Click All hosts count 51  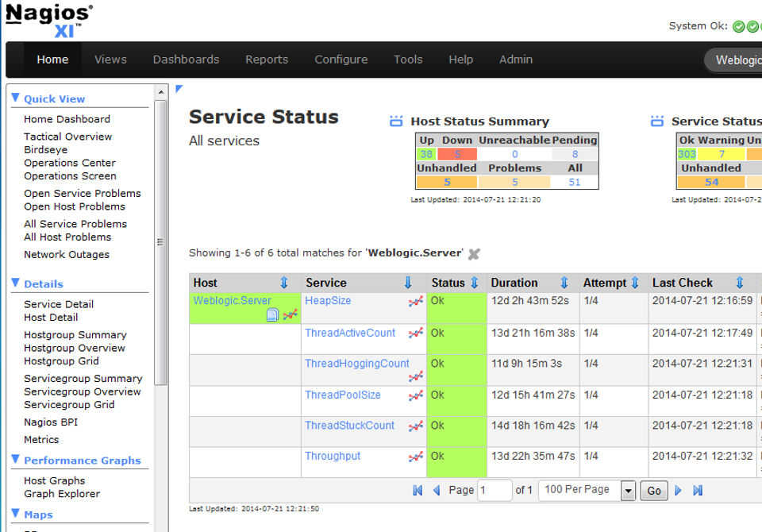pos(575,183)
